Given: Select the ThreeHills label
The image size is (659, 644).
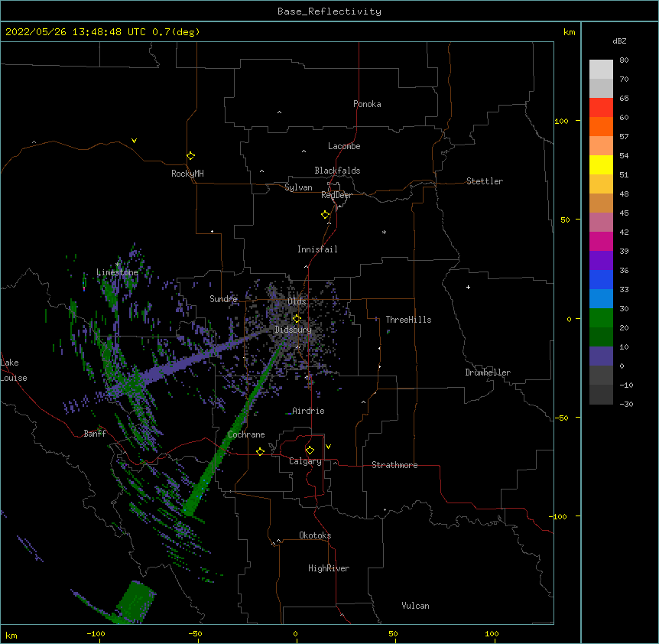Looking at the screenshot, I should pyautogui.click(x=408, y=320).
